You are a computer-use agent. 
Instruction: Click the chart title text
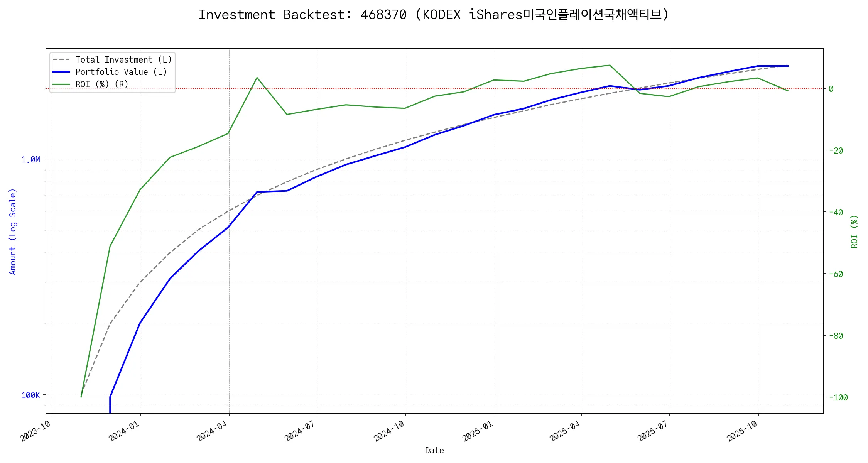tap(433, 15)
